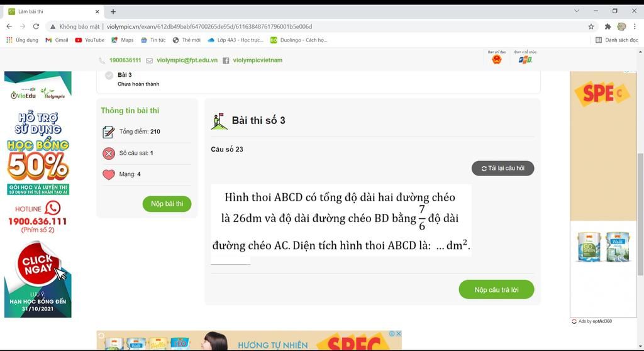Click the Bài 3 status check icon

click(x=109, y=75)
